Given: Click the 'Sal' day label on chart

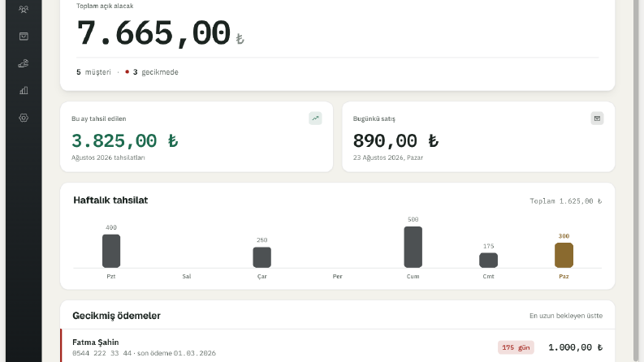Looking at the screenshot, I should pos(187,276).
